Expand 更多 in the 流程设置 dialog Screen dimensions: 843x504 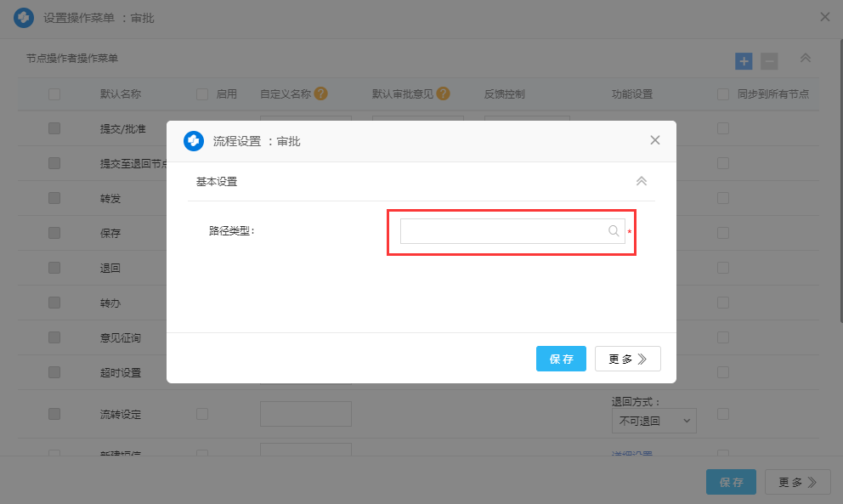pyautogui.click(x=627, y=359)
